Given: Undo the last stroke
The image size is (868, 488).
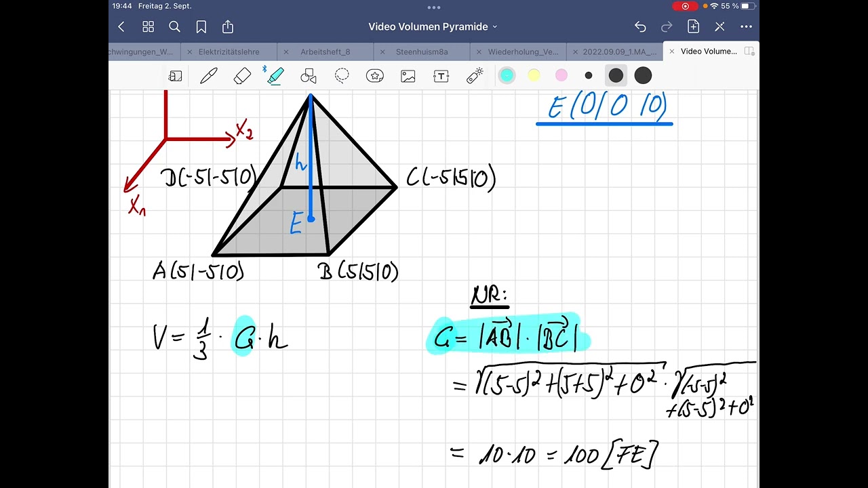Looking at the screenshot, I should pyautogui.click(x=640, y=26).
